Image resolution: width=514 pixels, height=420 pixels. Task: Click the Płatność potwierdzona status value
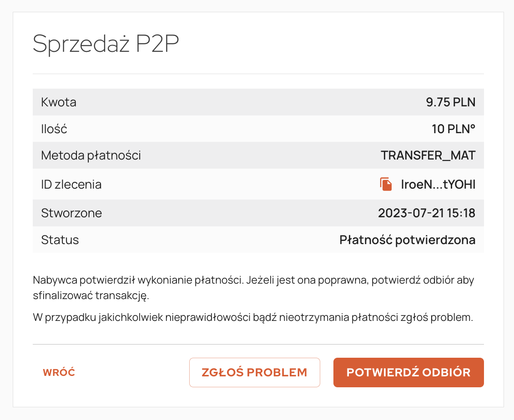point(407,240)
